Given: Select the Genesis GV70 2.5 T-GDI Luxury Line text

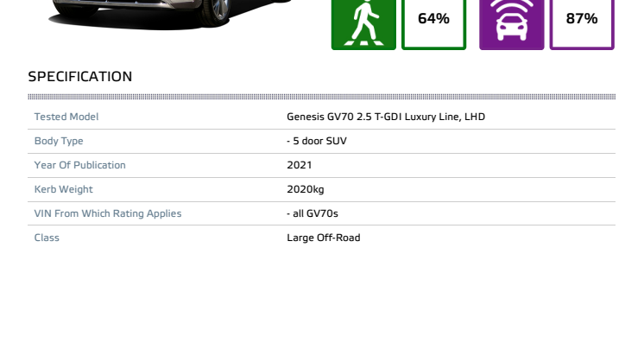Looking at the screenshot, I should (x=386, y=117).
